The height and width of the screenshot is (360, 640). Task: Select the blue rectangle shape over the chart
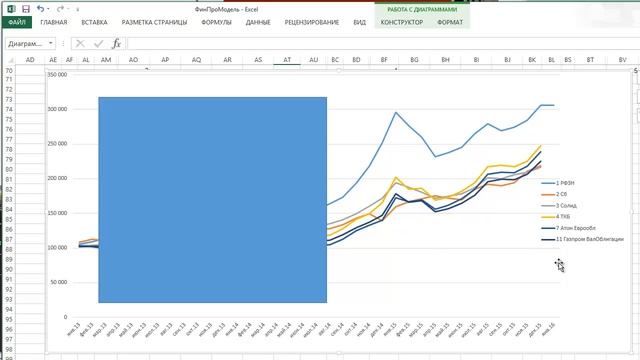click(213, 200)
